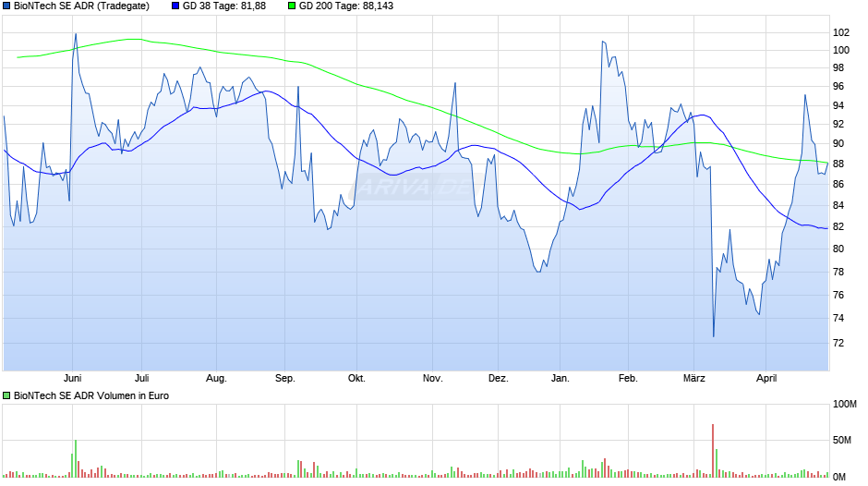Select the BioNTech SE ADR (Tradegate) legend label
868x486 pixels.
[81, 6]
